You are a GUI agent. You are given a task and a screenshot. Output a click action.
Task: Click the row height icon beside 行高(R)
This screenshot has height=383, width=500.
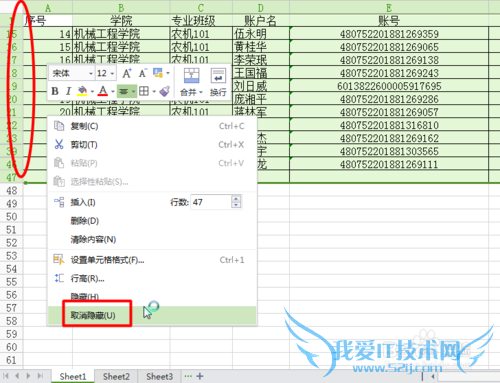[x=59, y=278]
